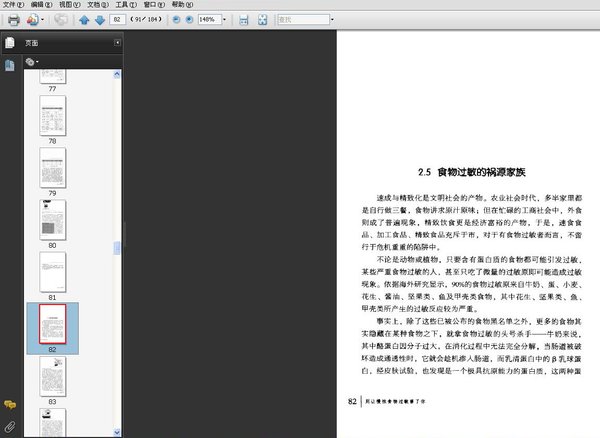Open the 工具(T) menu

pyautogui.click(x=125, y=5)
